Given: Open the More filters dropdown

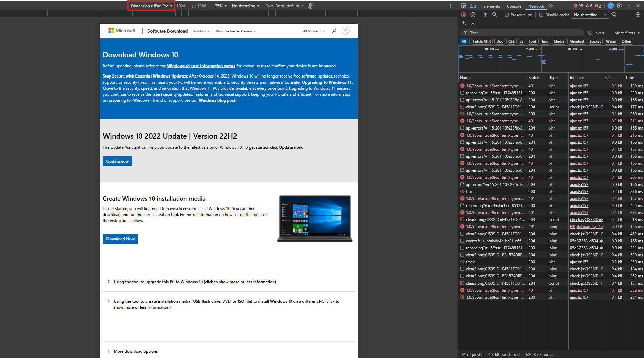Looking at the screenshot, I should (x=627, y=33).
